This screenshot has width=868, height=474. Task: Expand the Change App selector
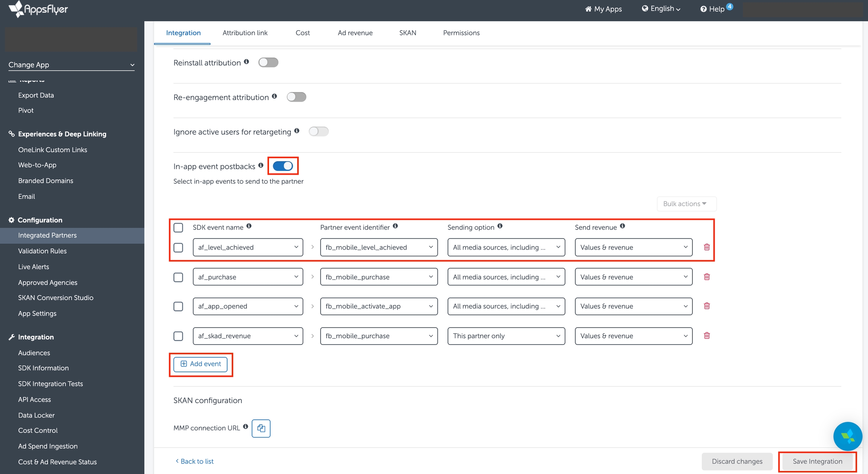click(71, 65)
